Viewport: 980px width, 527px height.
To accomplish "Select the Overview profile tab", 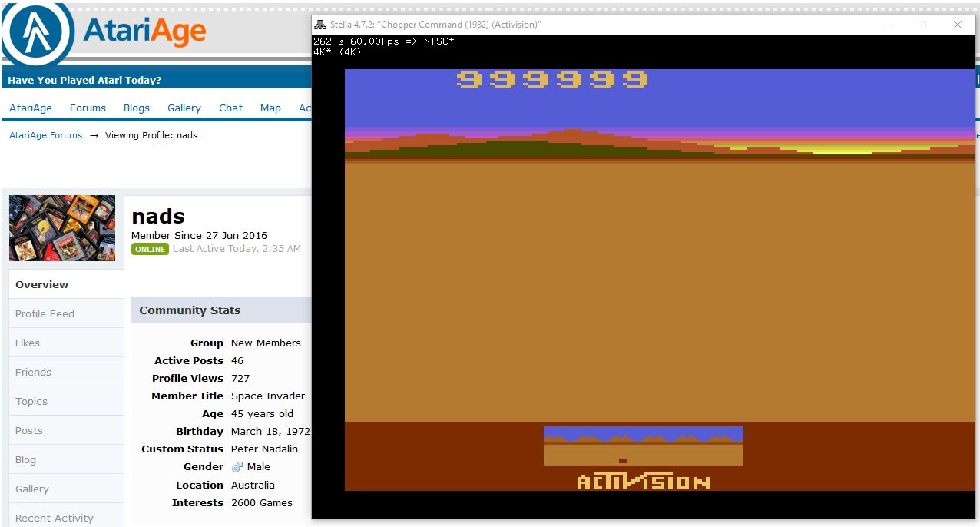I will [x=66, y=284].
